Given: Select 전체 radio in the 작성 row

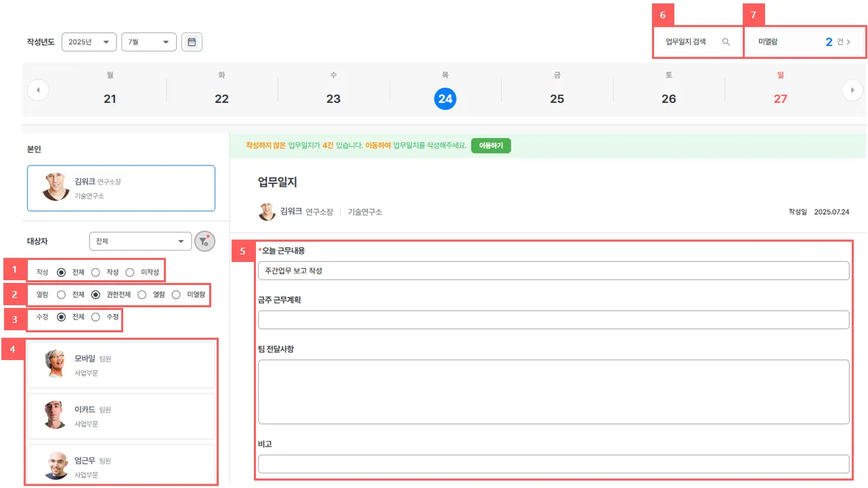Looking at the screenshot, I should coord(62,272).
